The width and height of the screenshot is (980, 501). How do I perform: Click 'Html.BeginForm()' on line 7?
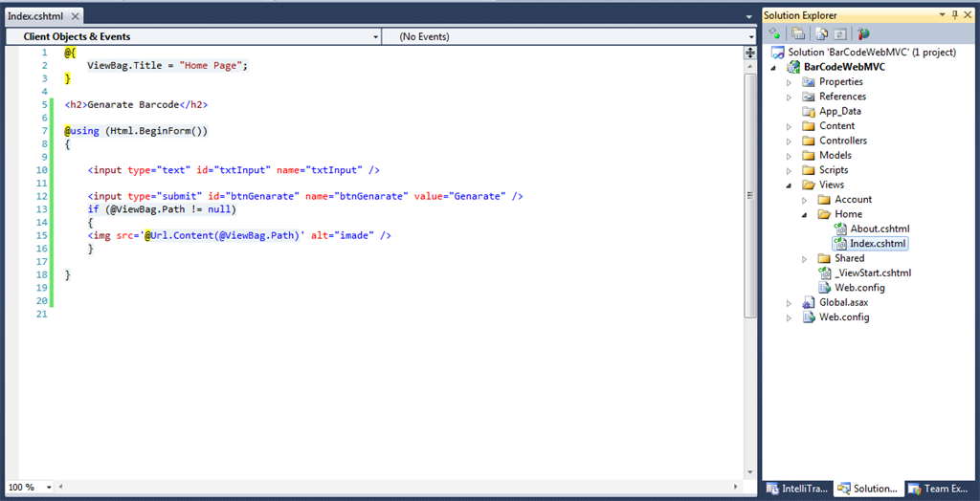pos(156,131)
